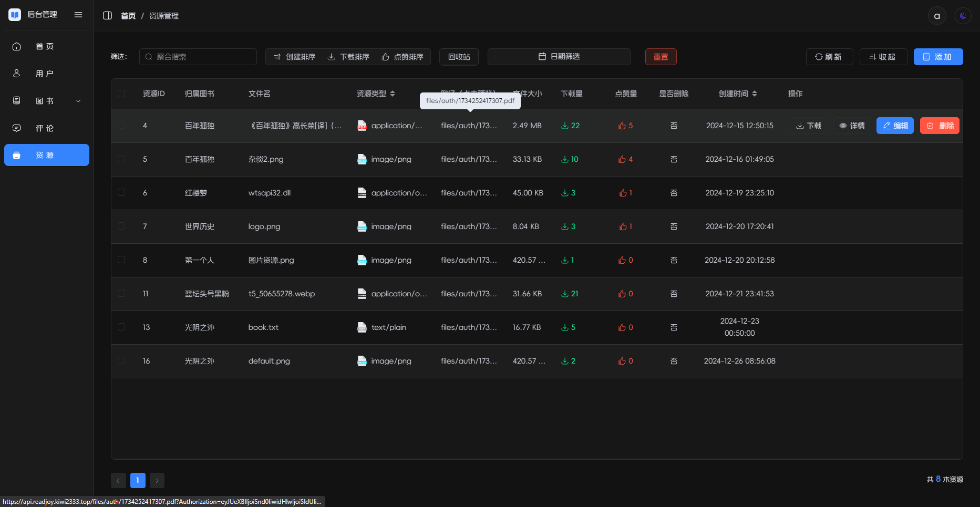The image size is (980, 507).
Task: Click the 操作 column header
Action: tap(795, 94)
